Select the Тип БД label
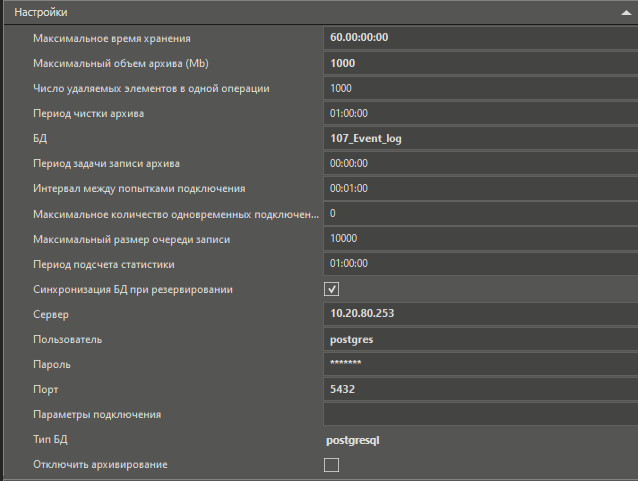 (50, 439)
